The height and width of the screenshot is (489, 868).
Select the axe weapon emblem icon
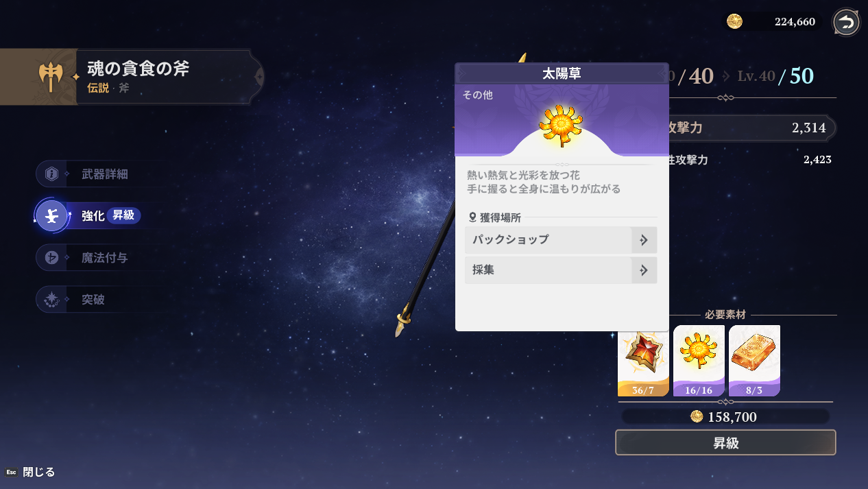point(51,77)
